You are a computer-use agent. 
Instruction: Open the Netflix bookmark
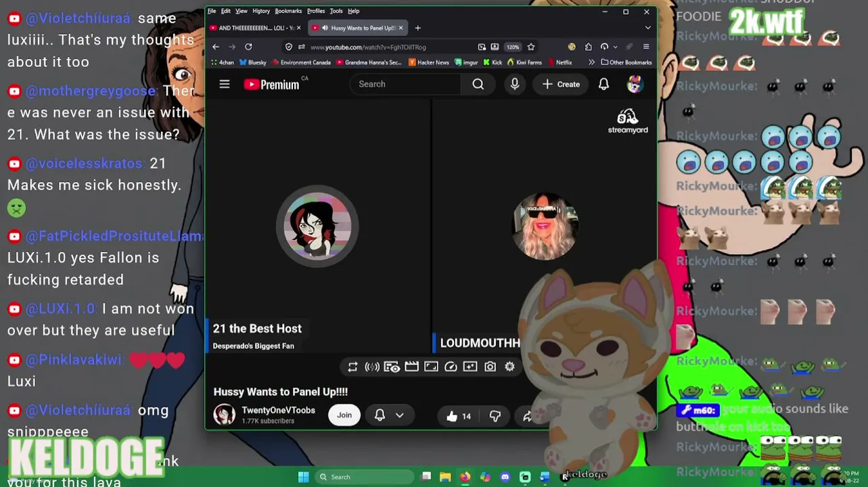click(559, 62)
